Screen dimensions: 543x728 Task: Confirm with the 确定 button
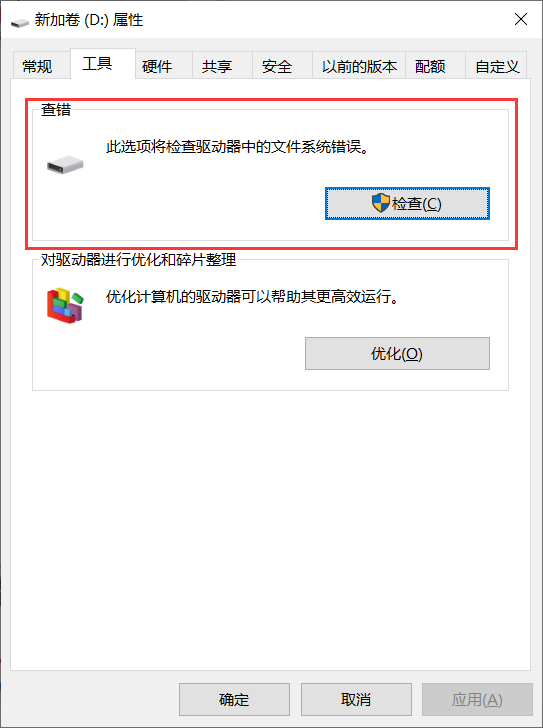234,699
